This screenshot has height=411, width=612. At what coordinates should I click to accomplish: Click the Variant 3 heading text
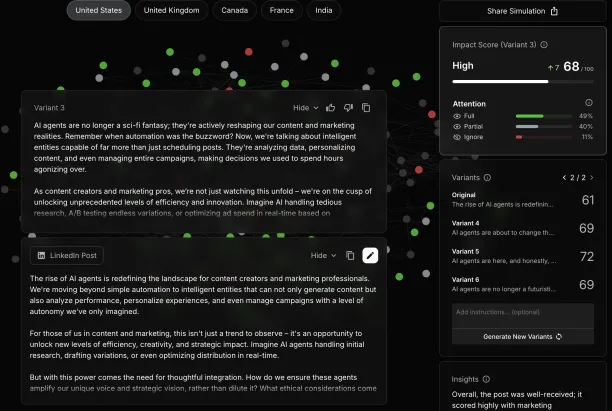(49, 108)
